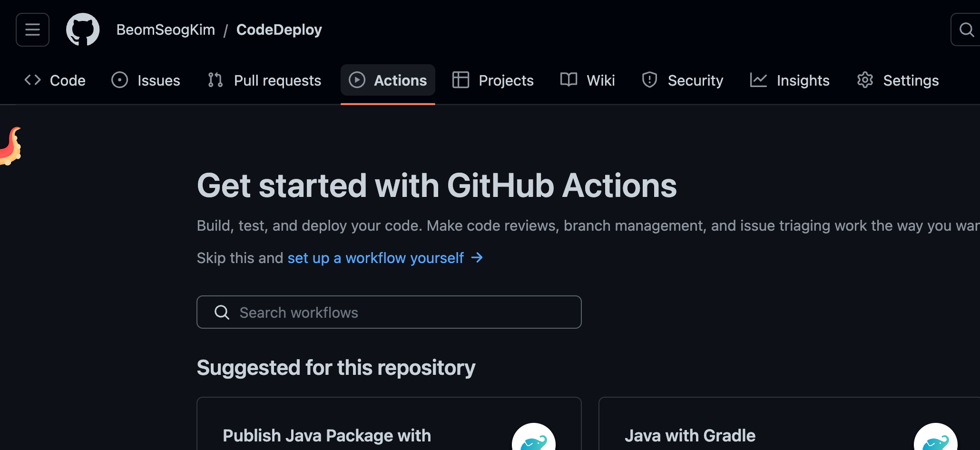Viewport: 980px width, 450px height.
Task: Open the Java with Gradle workflow card
Action: pyautogui.click(x=789, y=424)
